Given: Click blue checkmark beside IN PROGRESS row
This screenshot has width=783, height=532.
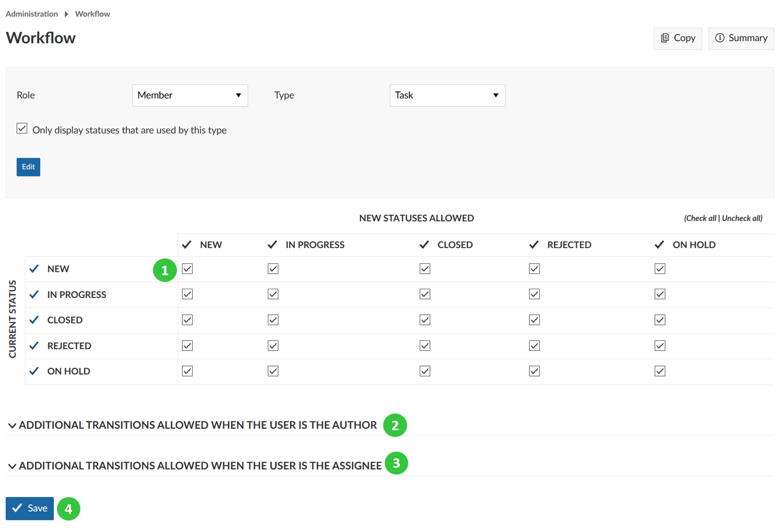Looking at the screenshot, I should pyautogui.click(x=34, y=294).
